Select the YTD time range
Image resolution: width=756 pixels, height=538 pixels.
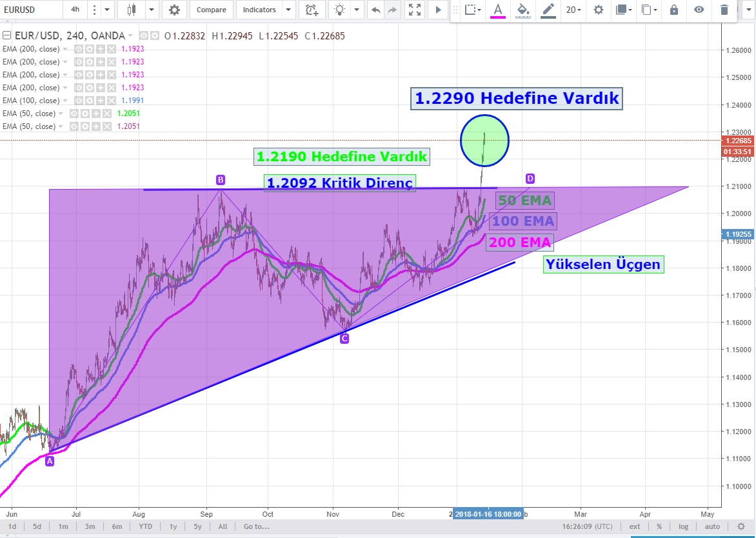(x=145, y=526)
